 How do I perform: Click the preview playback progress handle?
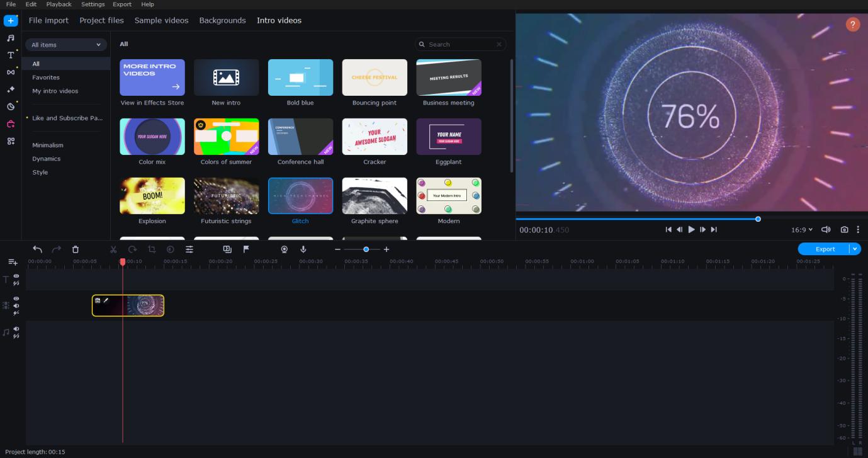[x=758, y=219]
